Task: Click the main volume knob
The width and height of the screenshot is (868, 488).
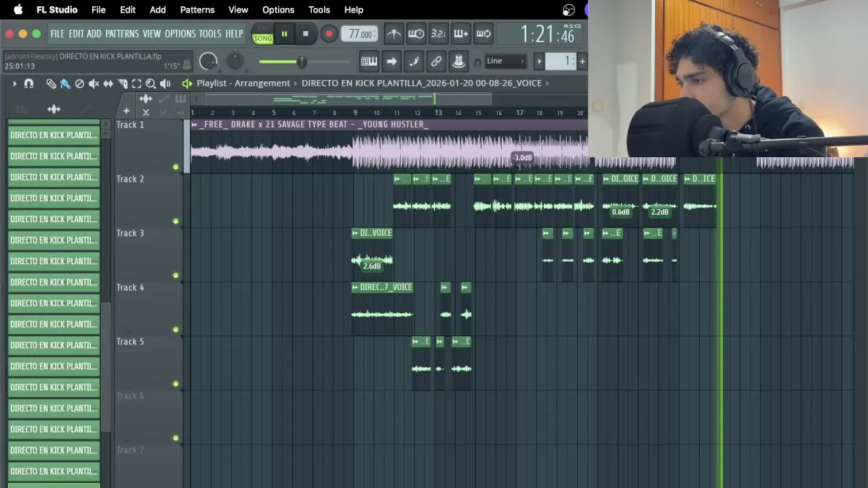Action: click(x=208, y=61)
